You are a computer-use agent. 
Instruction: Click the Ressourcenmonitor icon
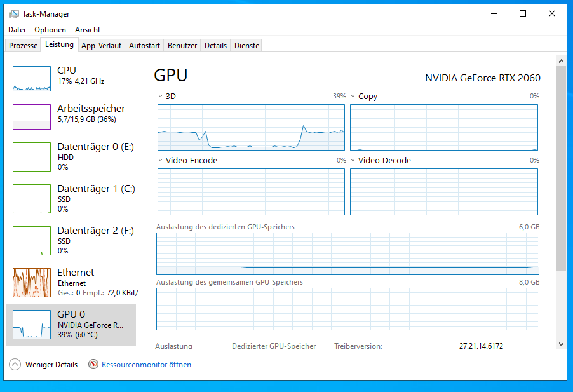[x=93, y=365]
